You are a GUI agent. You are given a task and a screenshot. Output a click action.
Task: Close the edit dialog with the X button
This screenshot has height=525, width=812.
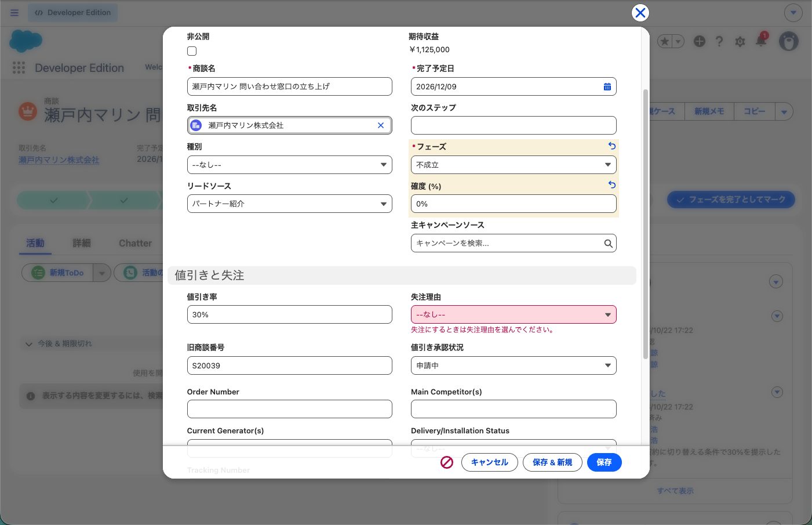click(x=640, y=13)
